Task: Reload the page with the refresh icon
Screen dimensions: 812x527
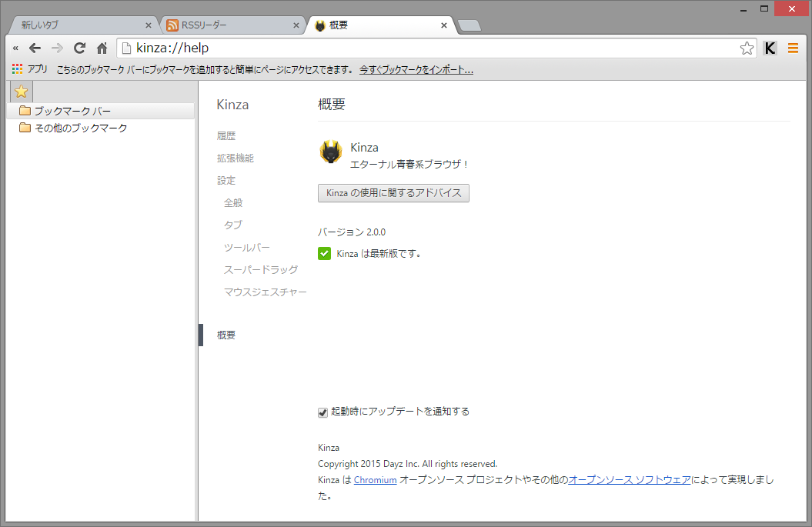Action: tap(79, 47)
